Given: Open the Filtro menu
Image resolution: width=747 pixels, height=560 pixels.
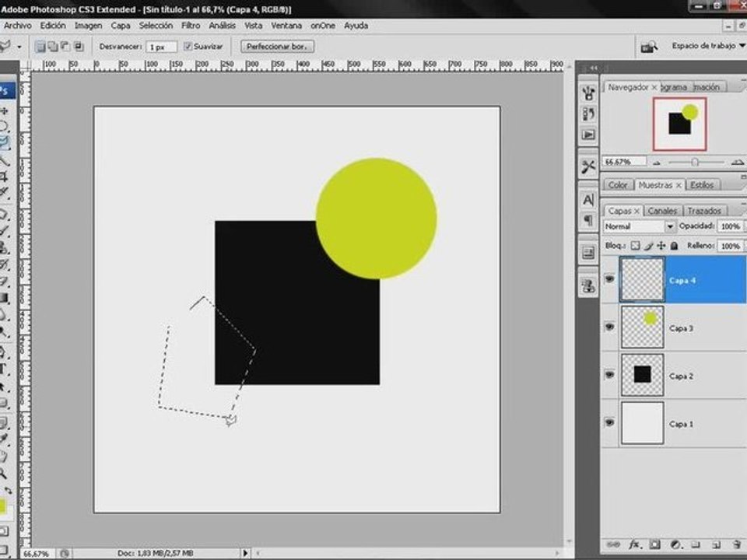Looking at the screenshot, I should click(191, 26).
